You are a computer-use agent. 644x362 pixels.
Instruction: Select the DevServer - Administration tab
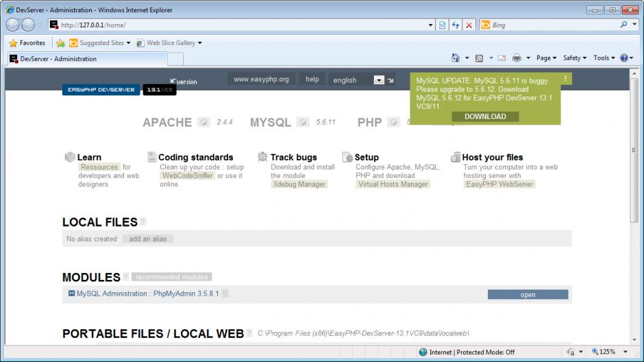58,59
